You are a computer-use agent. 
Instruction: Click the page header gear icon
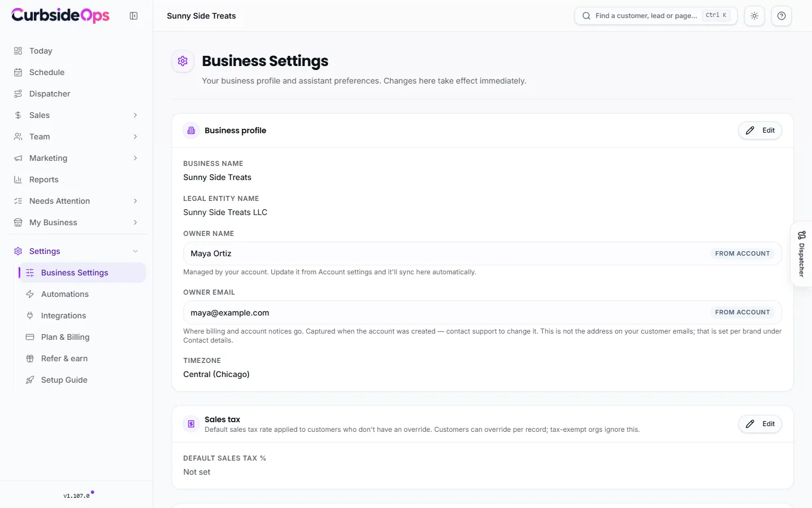tap(183, 61)
